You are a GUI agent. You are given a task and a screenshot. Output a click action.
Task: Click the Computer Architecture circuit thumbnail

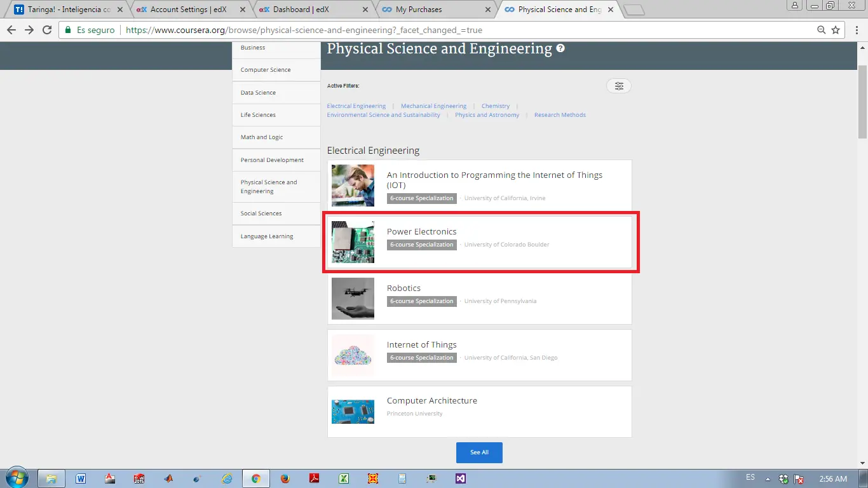(353, 411)
